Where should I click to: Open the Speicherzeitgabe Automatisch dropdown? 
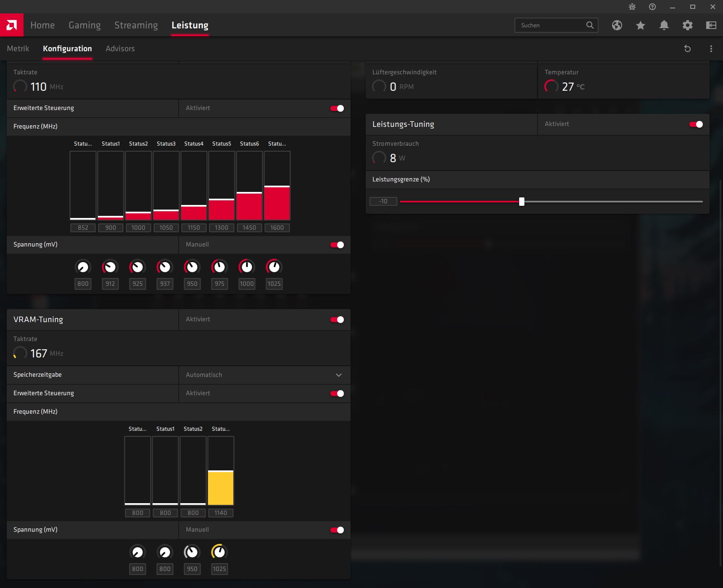point(265,375)
